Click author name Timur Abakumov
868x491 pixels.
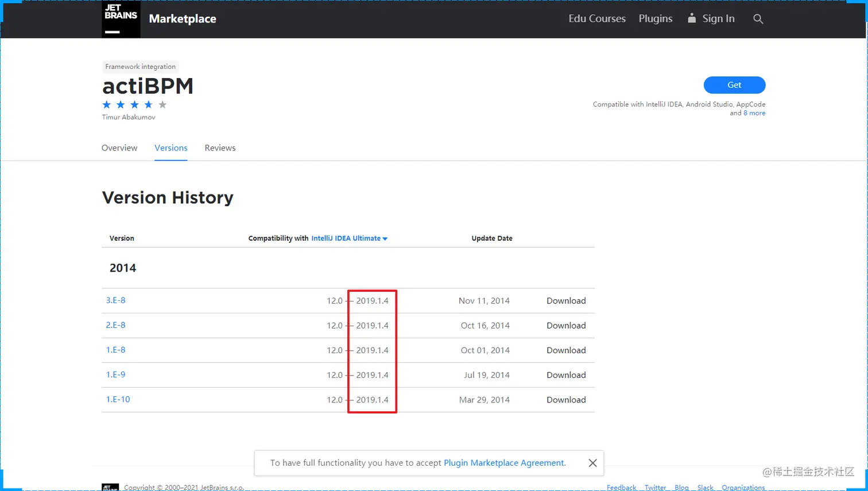tap(129, 117)
